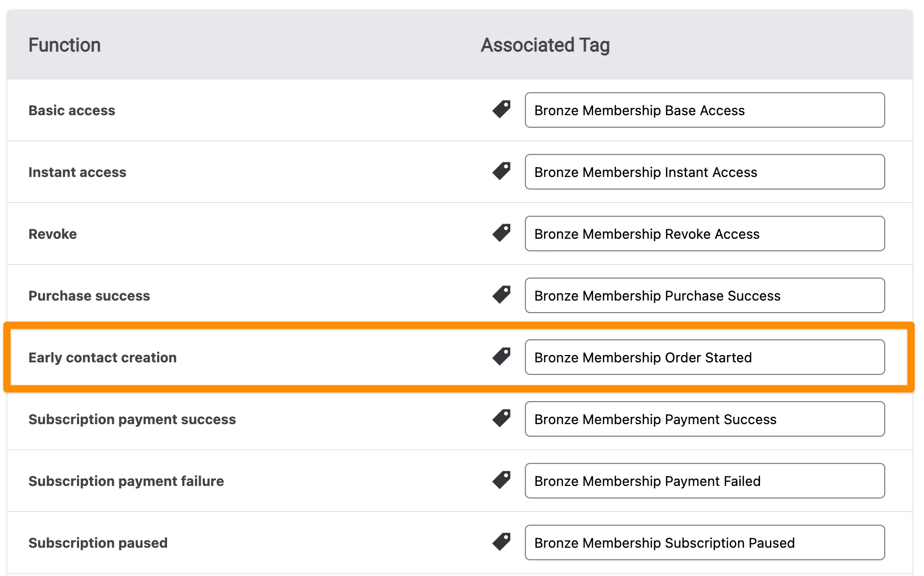Click tag icon for Subscription payment success
The height and width of the screenshot is (576, 924).
pyautogui.click(x=501, y=418)
